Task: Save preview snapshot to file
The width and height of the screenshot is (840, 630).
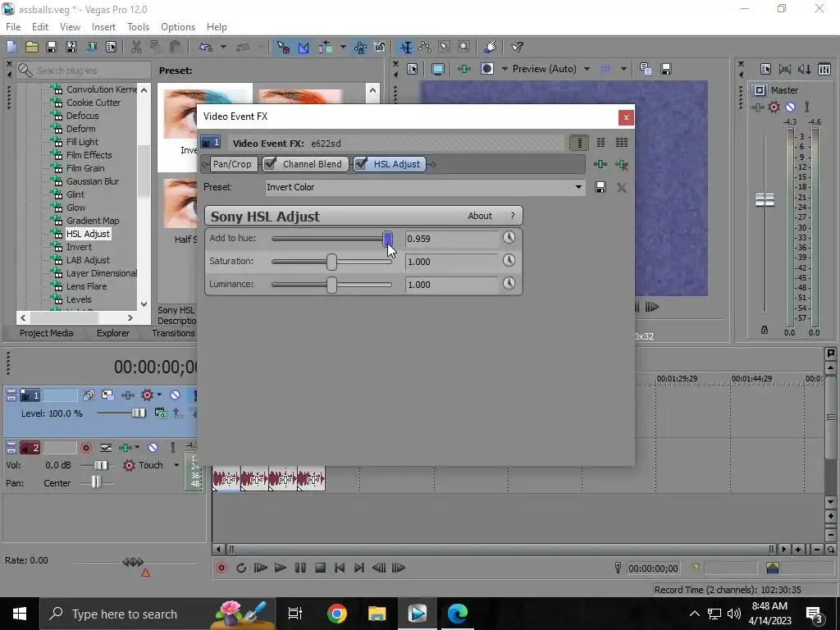Action: [x=666, y=69]
